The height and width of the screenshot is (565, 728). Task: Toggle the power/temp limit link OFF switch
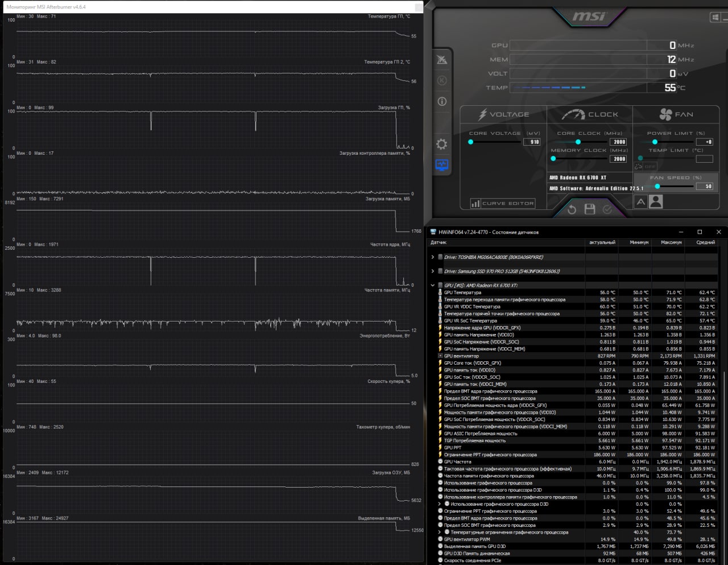point(646,167)
